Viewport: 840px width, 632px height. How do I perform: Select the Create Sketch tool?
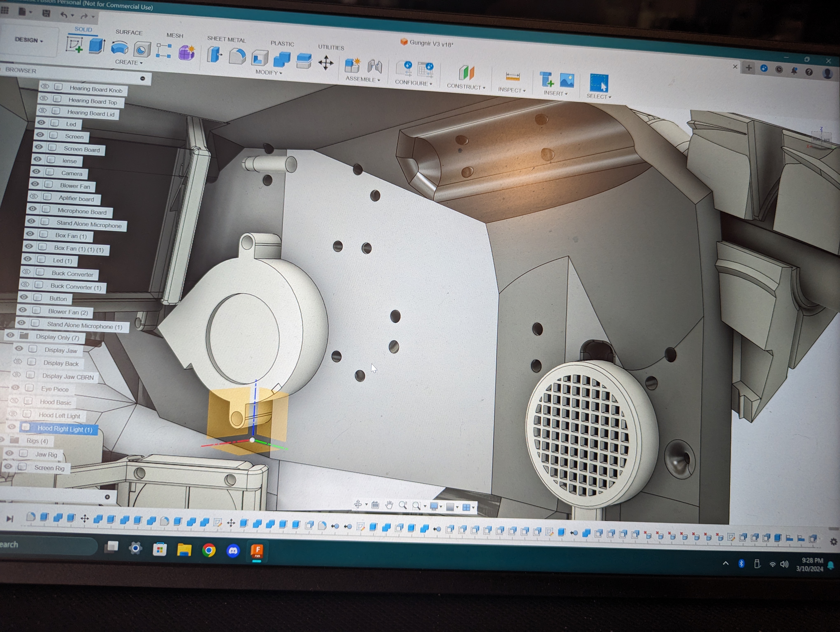tap(75, 45)
